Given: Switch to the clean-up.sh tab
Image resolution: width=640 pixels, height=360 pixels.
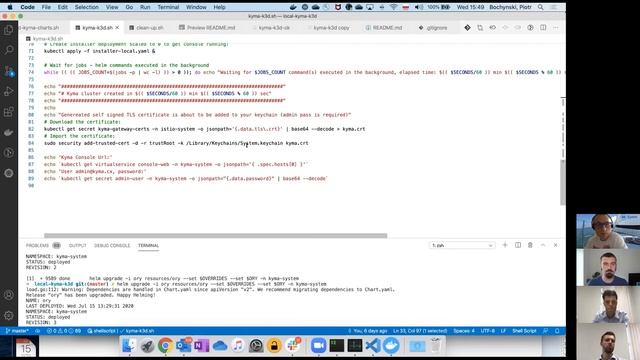Looking at the screenshot, I should (x=147, y=28).
